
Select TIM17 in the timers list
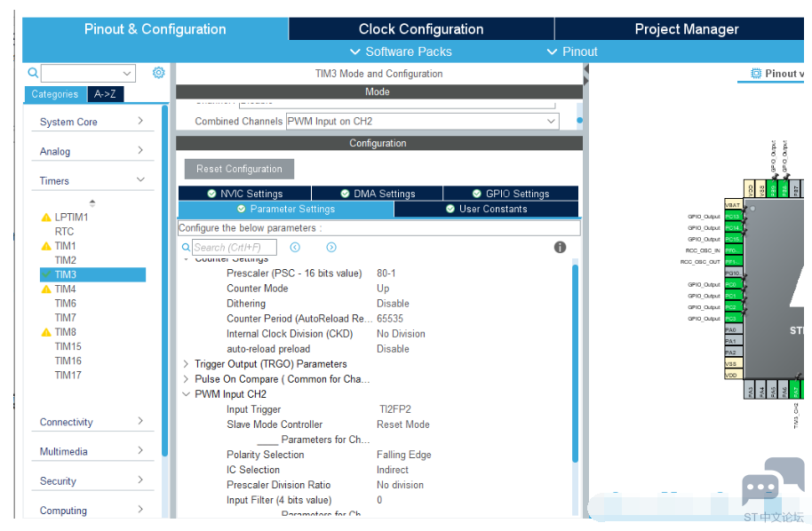tap(68, 376)
